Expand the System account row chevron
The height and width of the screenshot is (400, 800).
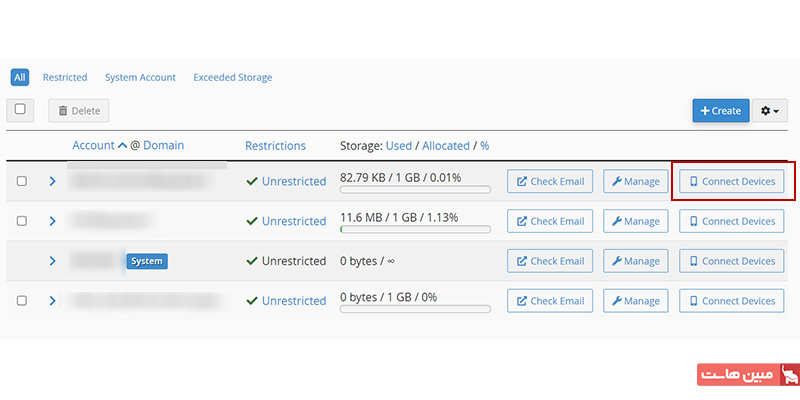pos(52,261)
